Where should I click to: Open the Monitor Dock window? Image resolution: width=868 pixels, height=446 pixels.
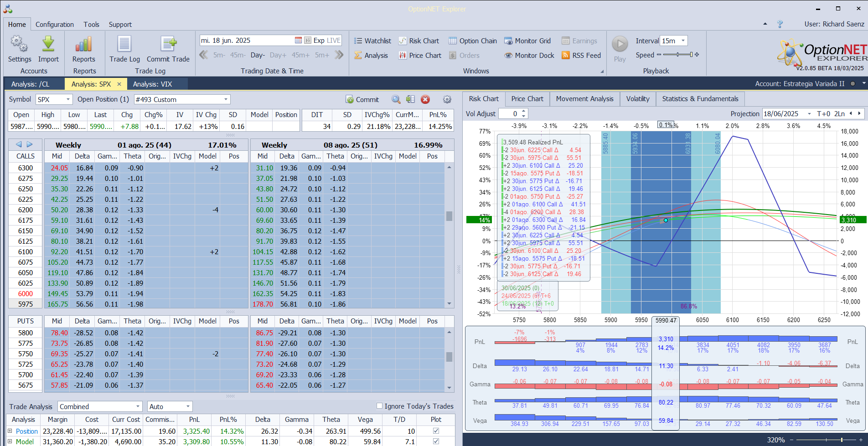pos(529,56)
